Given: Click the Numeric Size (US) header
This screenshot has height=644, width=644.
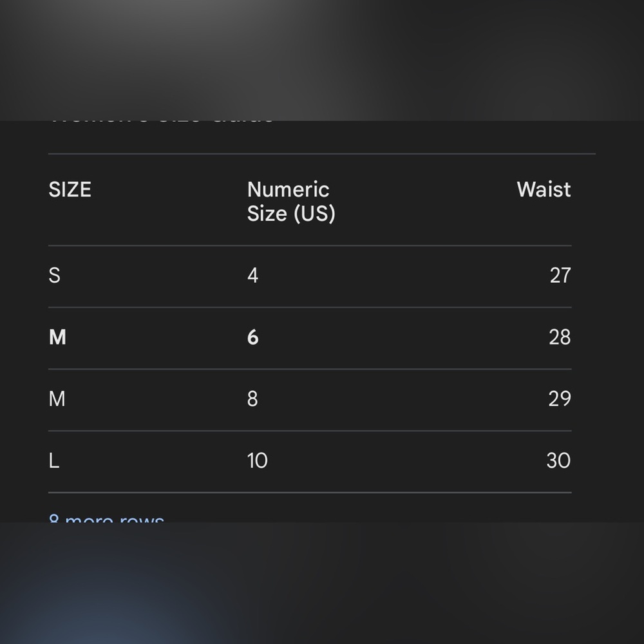Looking at the screenshot, I should tap(291, 202).
